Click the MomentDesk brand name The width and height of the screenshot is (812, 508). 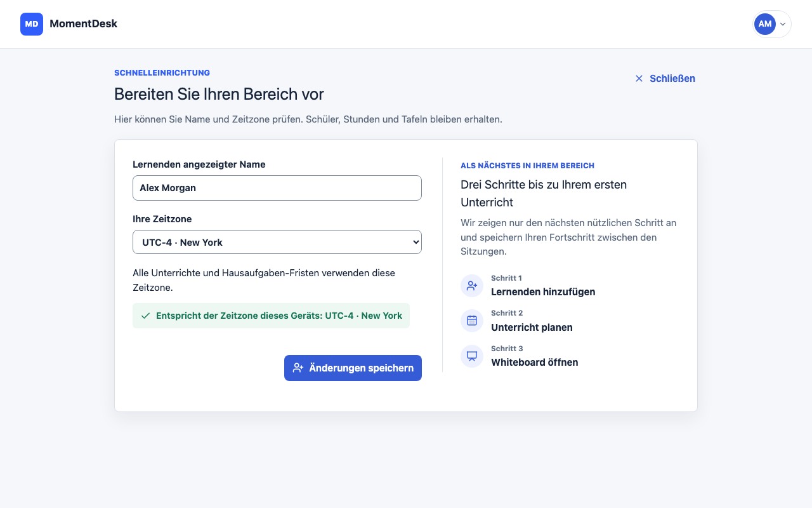point(84,24)
